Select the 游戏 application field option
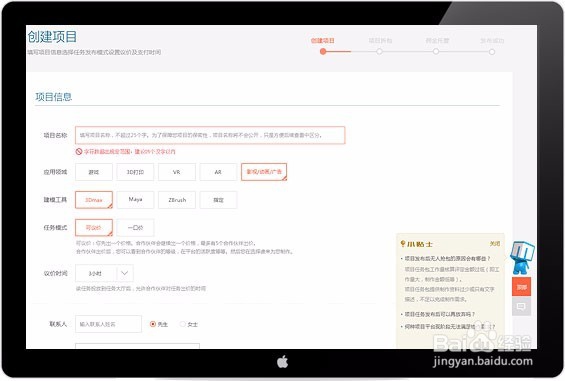Image resolution: width=565 pixels, height=381 pixels. click(x=94, y=172)
